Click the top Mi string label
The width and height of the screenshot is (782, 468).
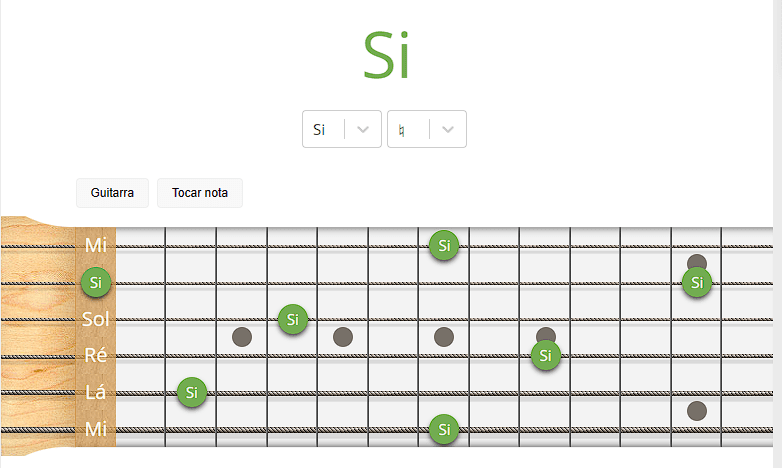pyautogui.click(x=96, y=245)
